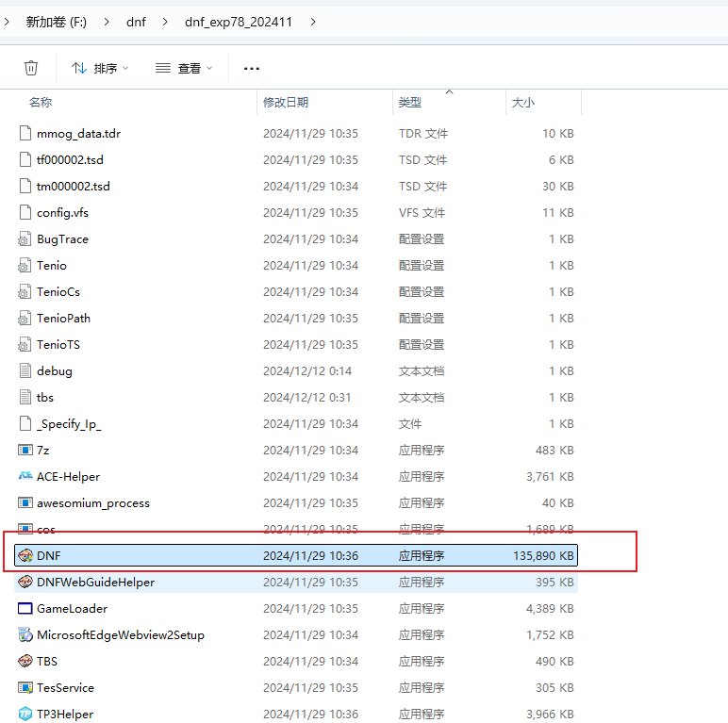Select the TesService application icon
This screenshot has height=723, width=728.
25,688
